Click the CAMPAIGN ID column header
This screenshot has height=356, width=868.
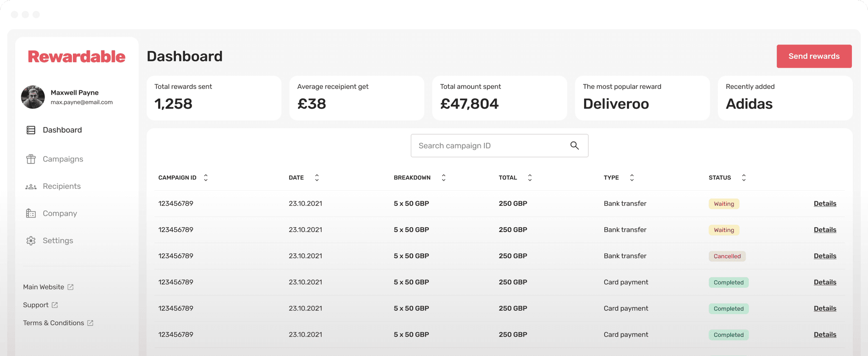[177, 178]
